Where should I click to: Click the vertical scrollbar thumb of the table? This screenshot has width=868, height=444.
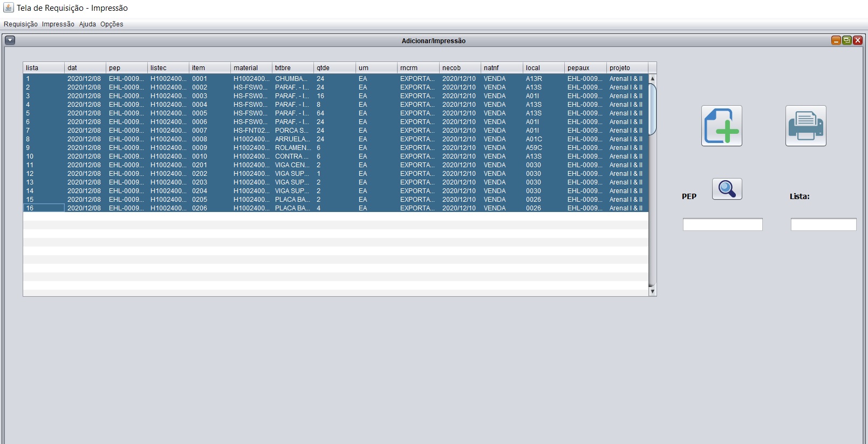[x=652, y=109]
